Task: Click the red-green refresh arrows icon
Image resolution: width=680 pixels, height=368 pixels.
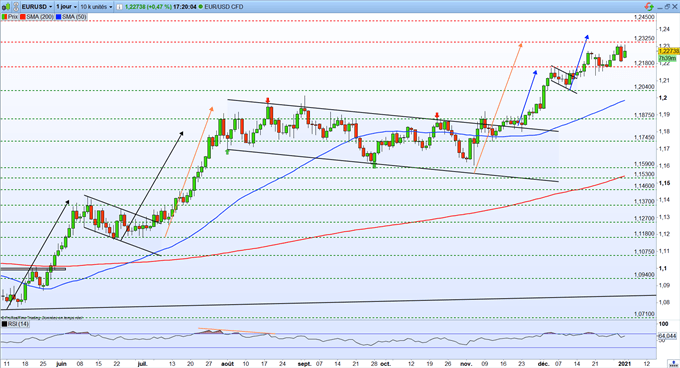Action: 648,7
